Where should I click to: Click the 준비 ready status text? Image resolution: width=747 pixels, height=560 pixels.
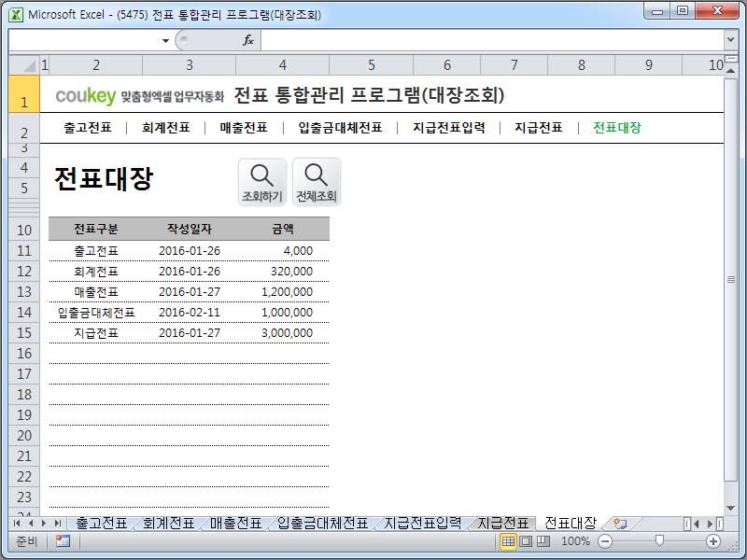pos(26,541)
